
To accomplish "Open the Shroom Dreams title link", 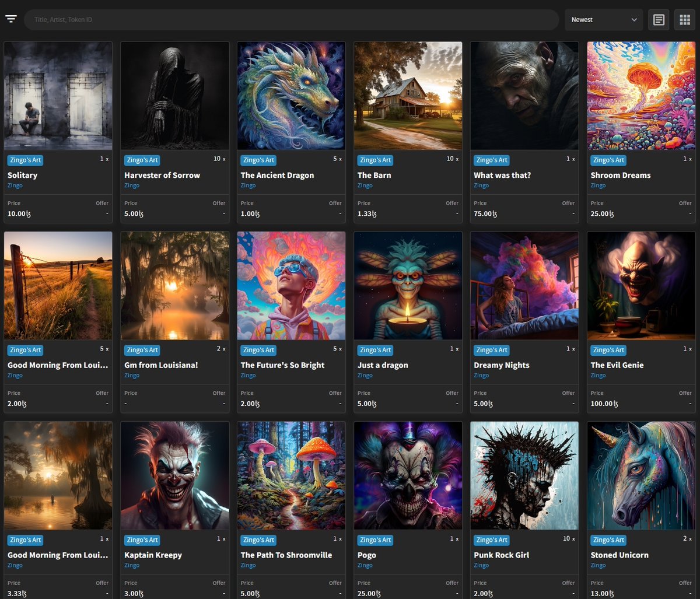I will pos(621,175).
